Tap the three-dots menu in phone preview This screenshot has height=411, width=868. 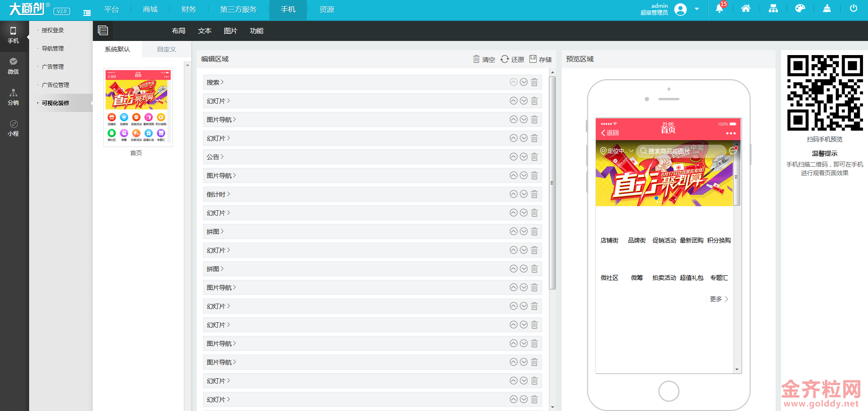click(x=731, y=133)
